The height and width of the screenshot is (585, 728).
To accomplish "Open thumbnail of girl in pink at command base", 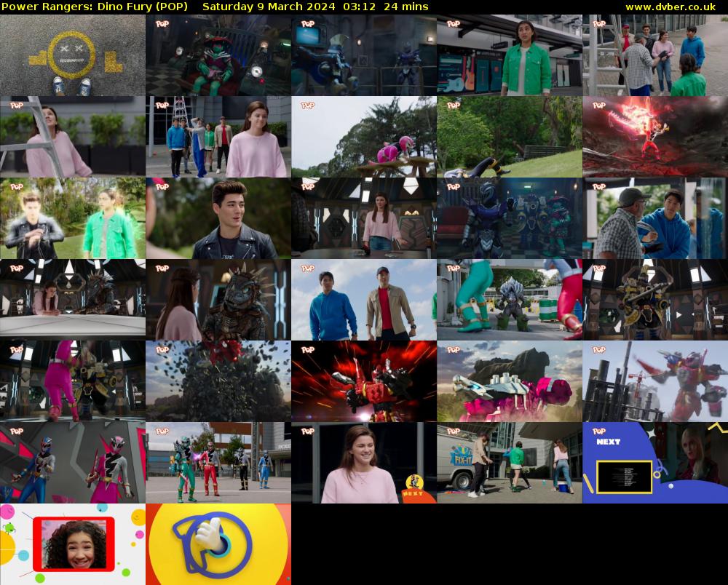I will click(x=364, y=218).
